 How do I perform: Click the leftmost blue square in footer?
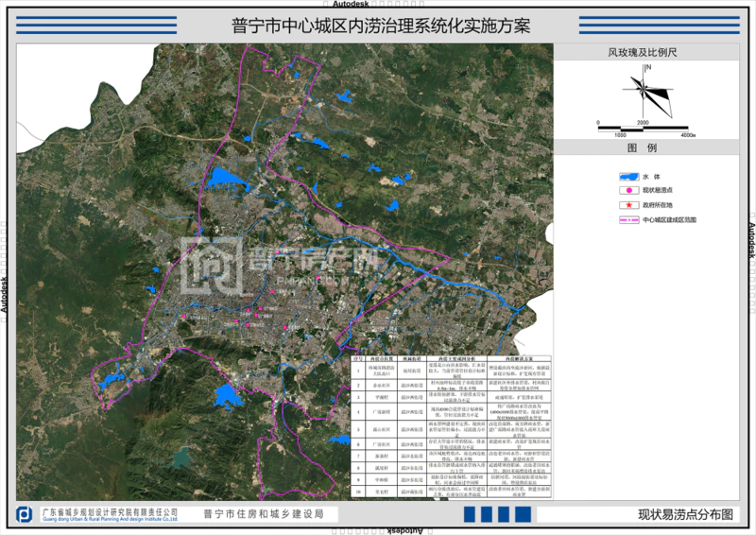point(468,513)
